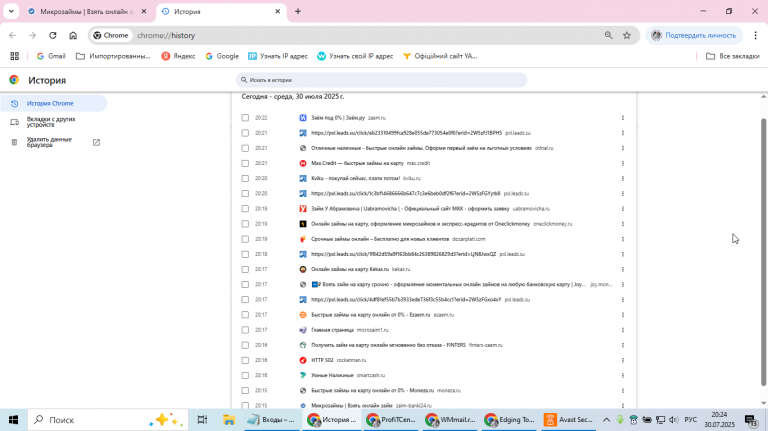This screenshot has height=431, width=768.
Task: Open Task View in taskbar
Action: tap(202, 420)
